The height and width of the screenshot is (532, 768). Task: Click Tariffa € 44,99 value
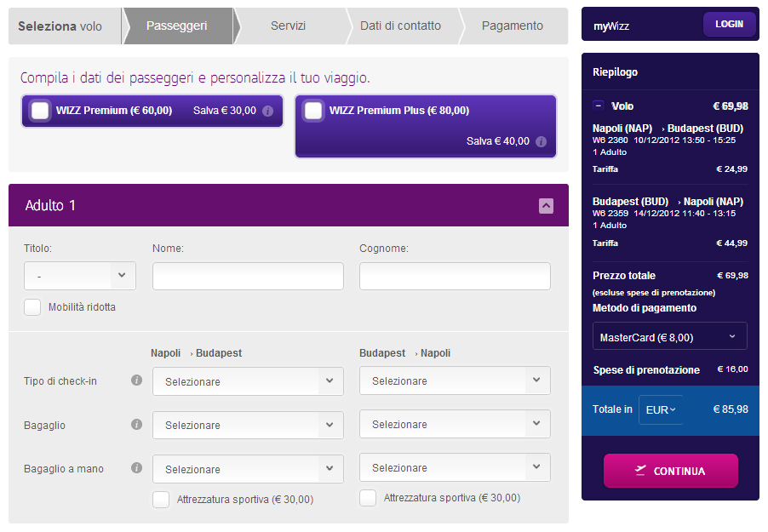click(x=731, y=243)
